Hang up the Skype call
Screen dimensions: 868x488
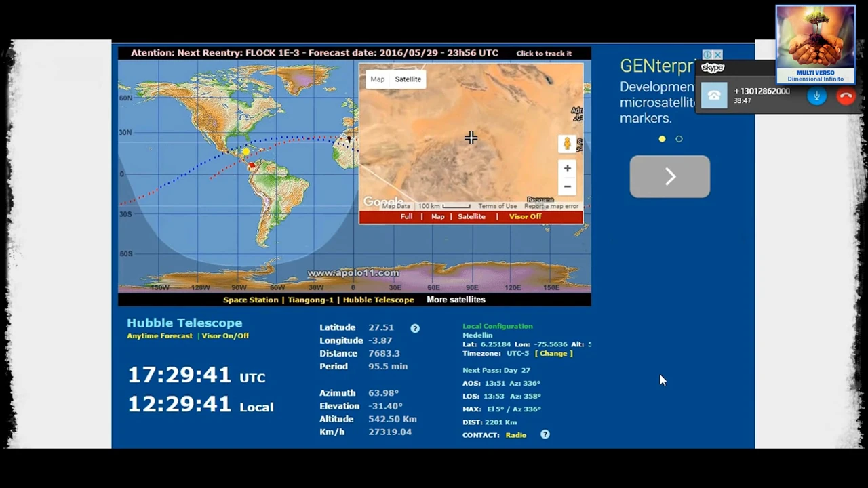coord(846,96)
